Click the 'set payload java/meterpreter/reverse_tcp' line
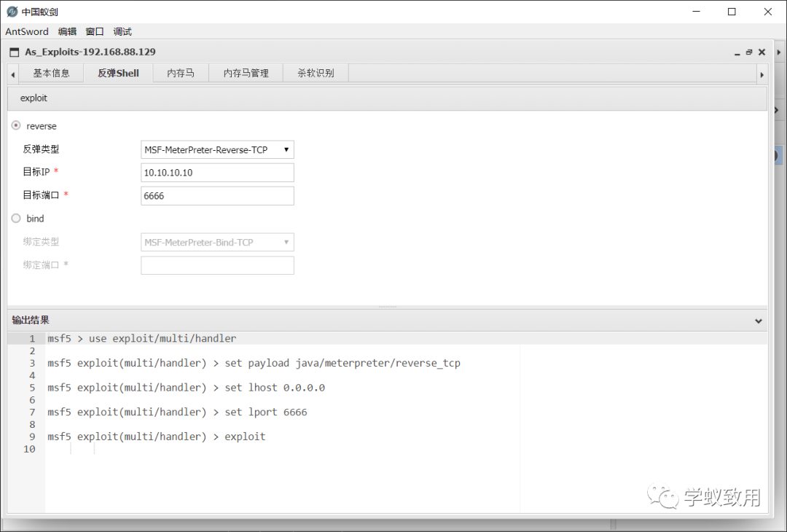The image size is (787, 532). [254, 363]
